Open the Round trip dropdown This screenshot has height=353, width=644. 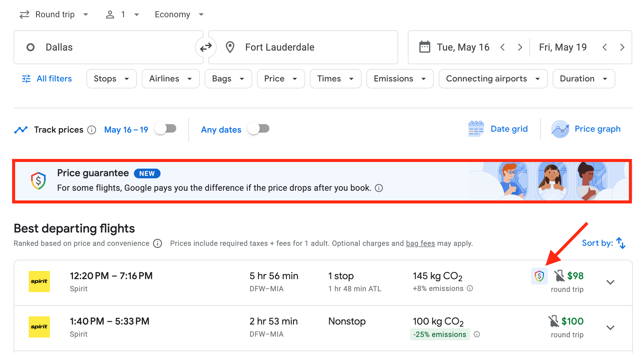[54, 15]
